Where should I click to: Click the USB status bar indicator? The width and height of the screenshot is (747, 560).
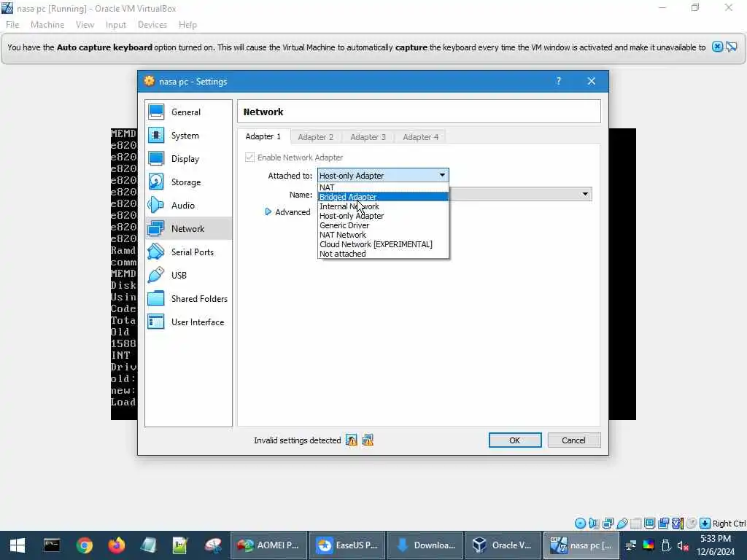pos(622,524)
